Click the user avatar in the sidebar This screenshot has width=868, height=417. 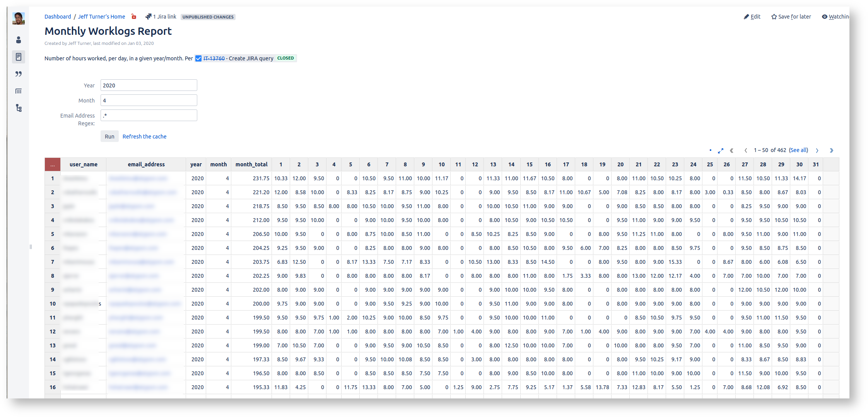click(x=18, y=18)
